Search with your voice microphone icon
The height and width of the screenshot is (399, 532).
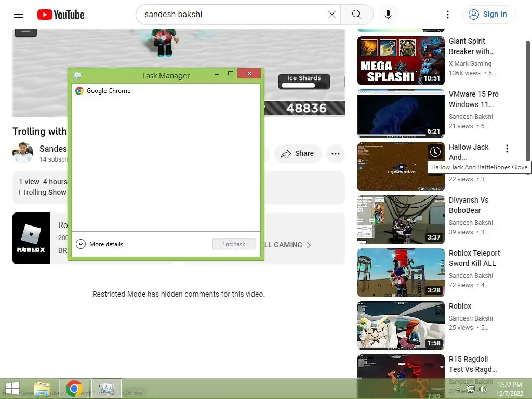point(388,14)
